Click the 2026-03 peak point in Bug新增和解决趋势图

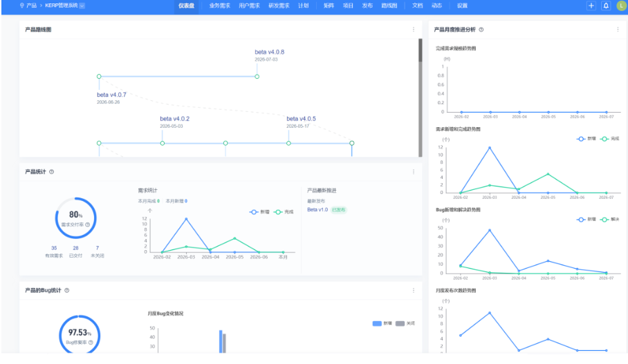pyautogui.click(x=490, y=231)
